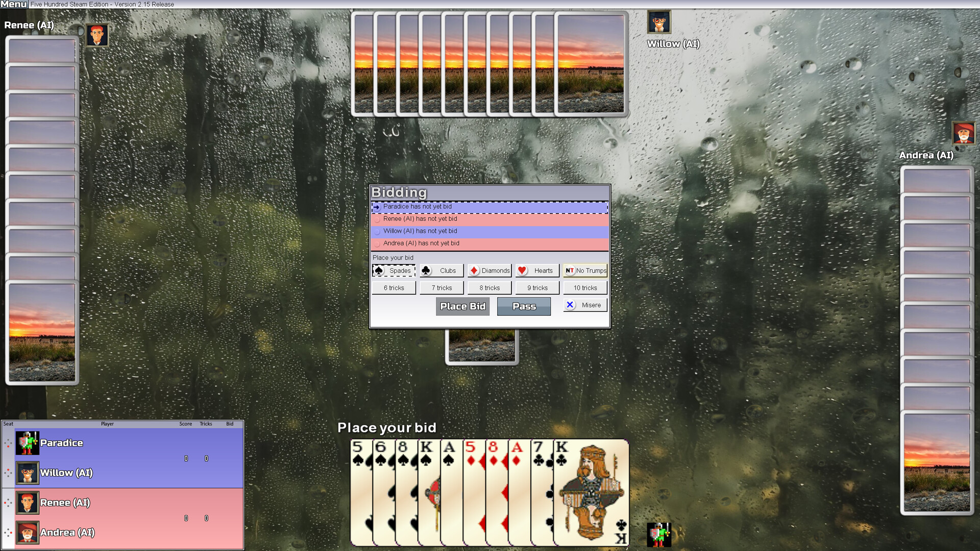Select the Spades suit for your bid

[394, 270]
